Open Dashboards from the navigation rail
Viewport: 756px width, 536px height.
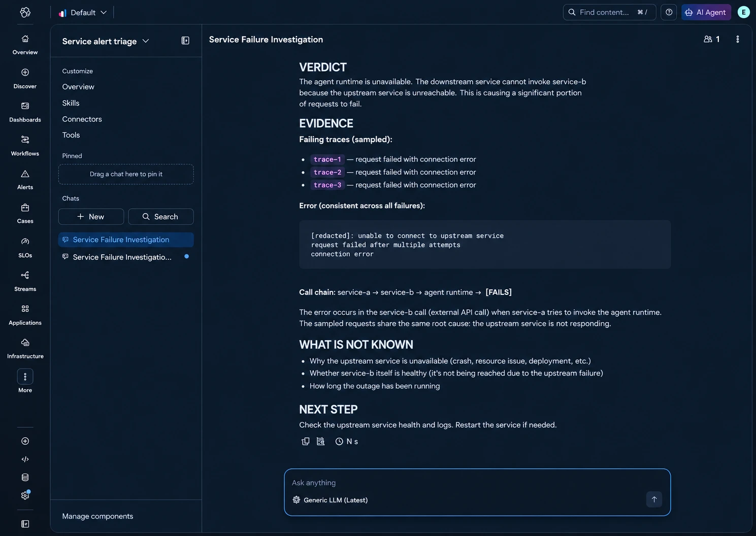[25, 112]
